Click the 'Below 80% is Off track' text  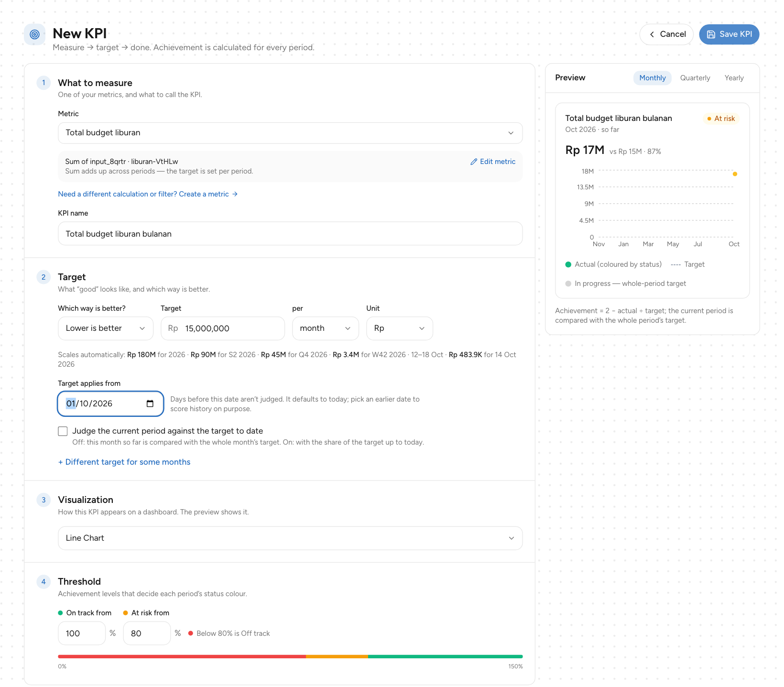click(x=233, y=633)
